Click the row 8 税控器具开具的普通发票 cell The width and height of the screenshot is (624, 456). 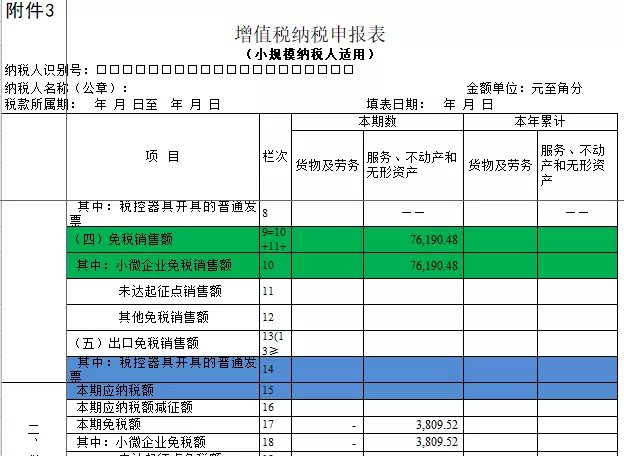coord(163,214)
